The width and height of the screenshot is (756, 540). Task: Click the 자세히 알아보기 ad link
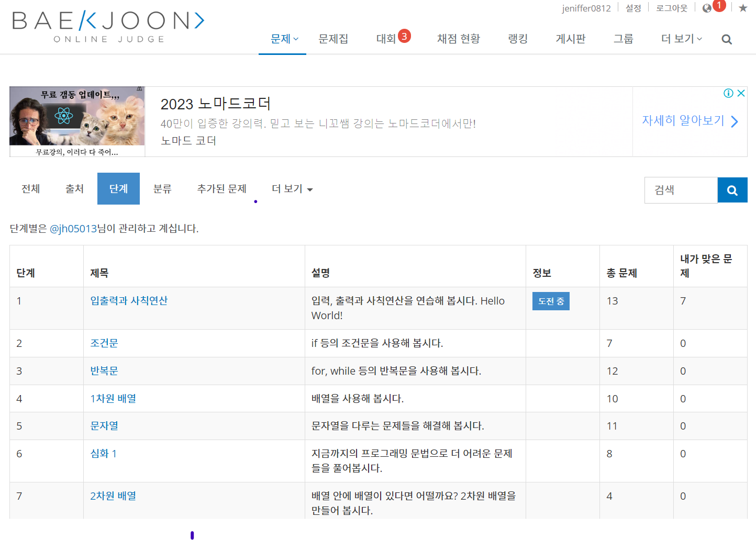(683, 121)
